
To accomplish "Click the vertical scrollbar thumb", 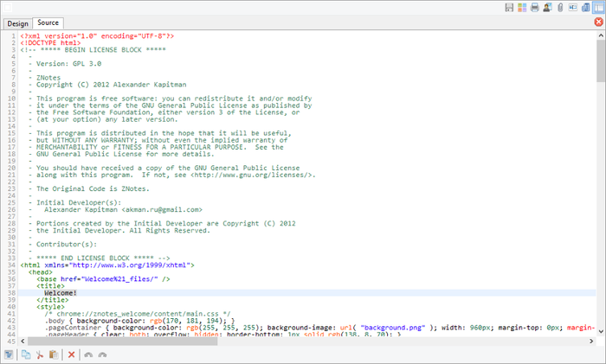I will click(x=601, y=61).
